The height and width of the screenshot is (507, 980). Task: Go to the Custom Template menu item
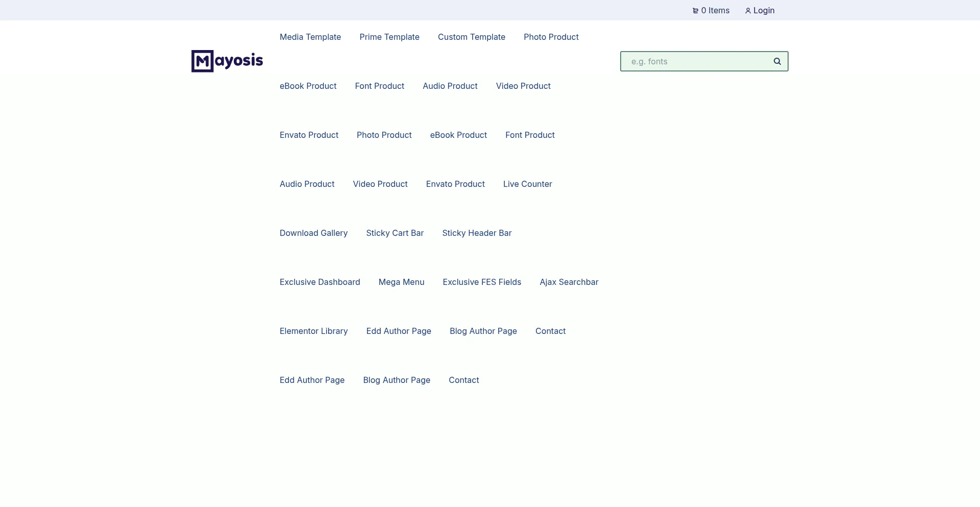pyautogui.click(x=472, y=37)
